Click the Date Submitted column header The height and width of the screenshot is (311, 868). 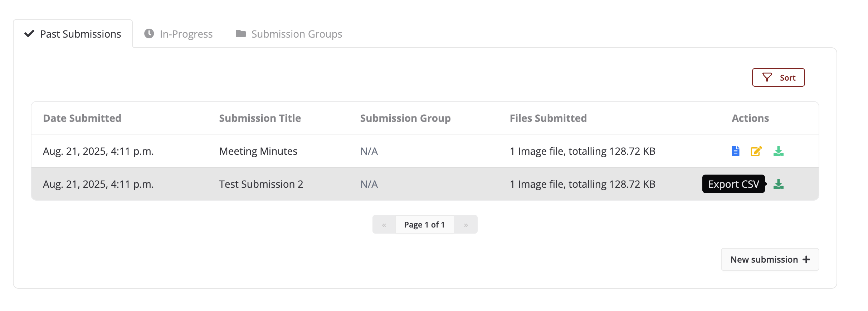[x=82, y=118]
